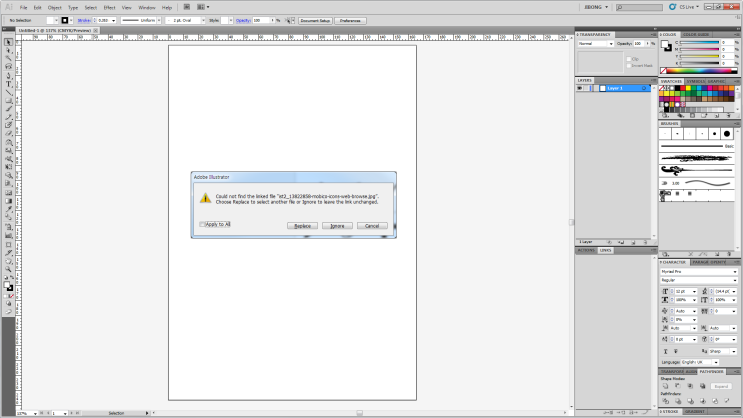This screenshot has height=418, width=743.
Task: Click the CS Live icon
Action: click(672, 7)
